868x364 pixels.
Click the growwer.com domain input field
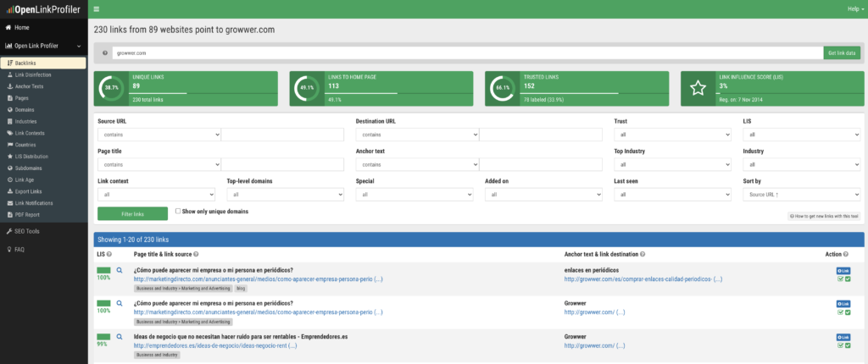click(468, 53)
